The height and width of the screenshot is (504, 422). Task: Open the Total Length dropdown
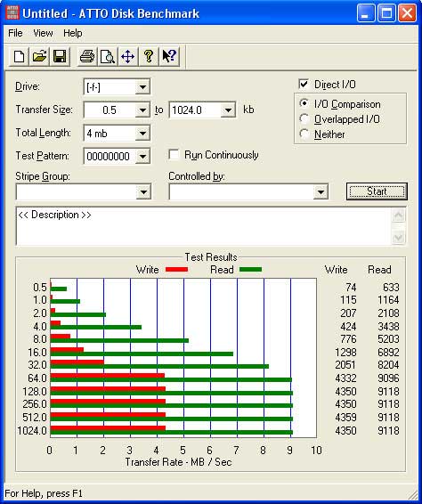[x=142, y=133]
